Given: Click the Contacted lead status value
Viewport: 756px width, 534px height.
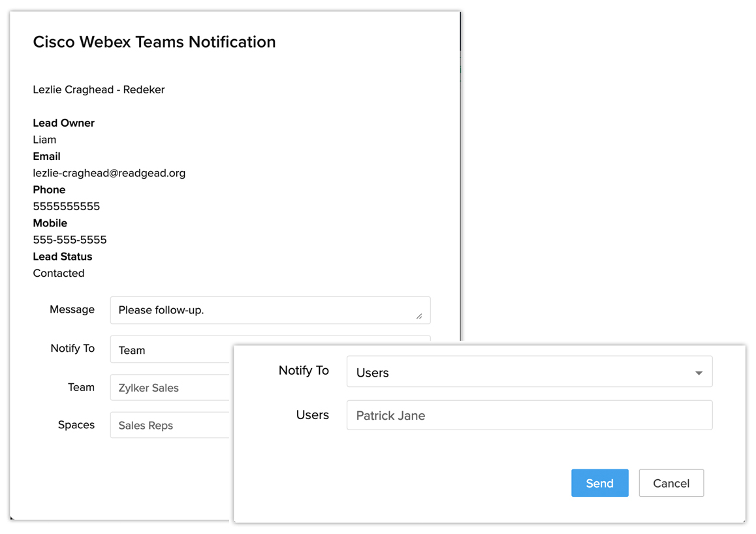Looking at the screenshot, I should tap(59, 273).
